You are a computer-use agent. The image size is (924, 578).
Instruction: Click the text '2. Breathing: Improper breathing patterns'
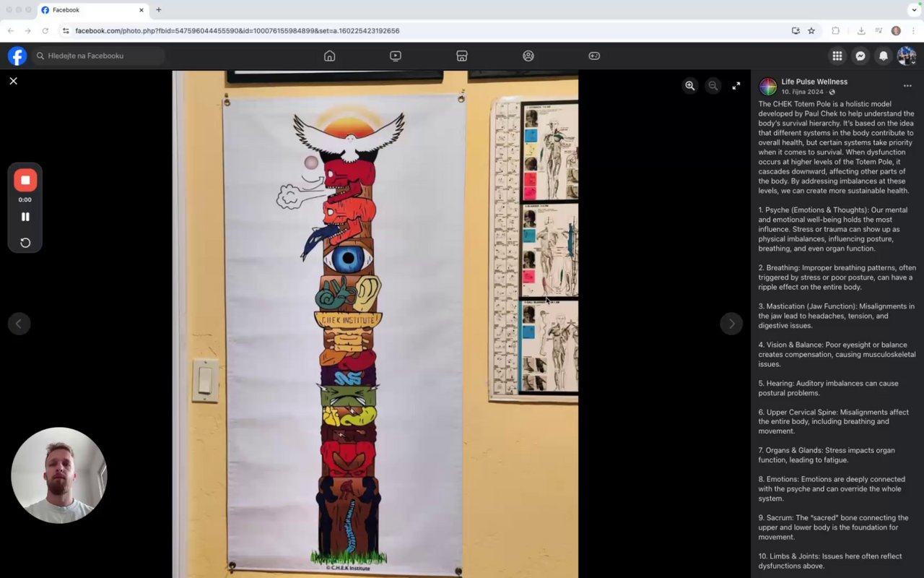(x=837, y=277)
